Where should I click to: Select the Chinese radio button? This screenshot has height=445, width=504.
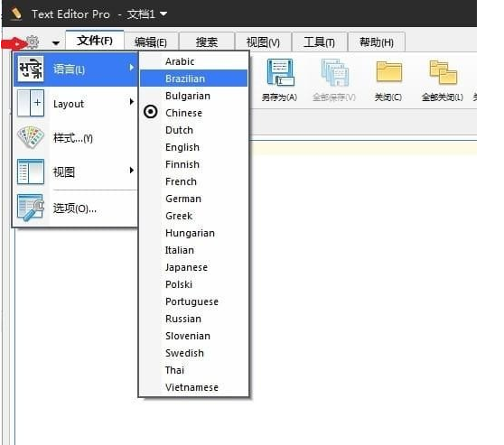tap(151, 112)
